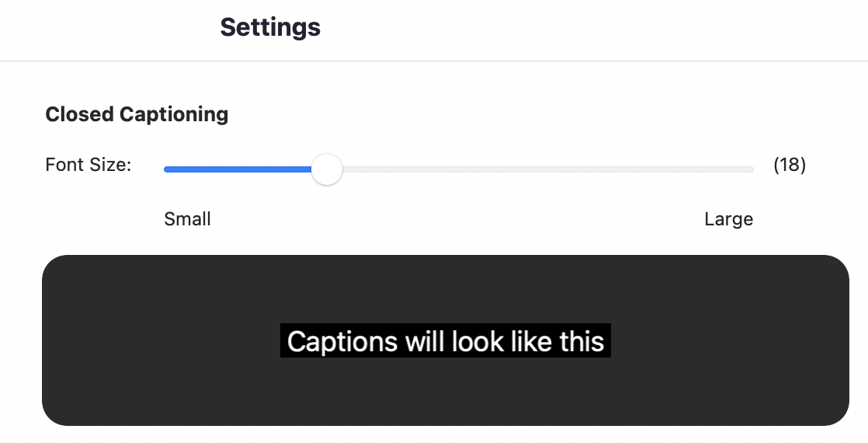Click the "Large" label under the slider

pyautogui.click(x=728, y=219)
